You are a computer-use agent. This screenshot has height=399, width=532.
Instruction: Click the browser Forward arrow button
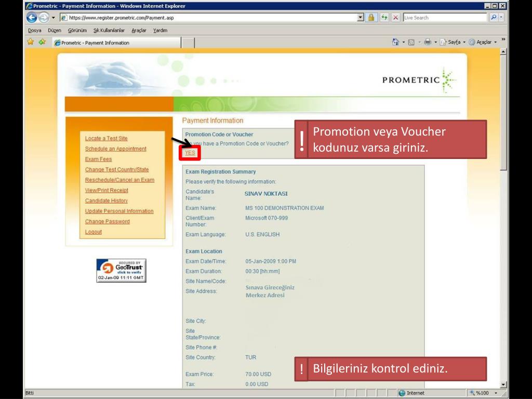click(44, 17)
